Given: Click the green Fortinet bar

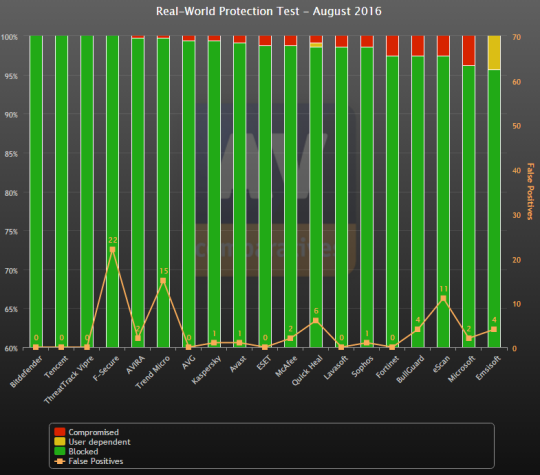Looking at the screenshot, I should pos(392,202).
